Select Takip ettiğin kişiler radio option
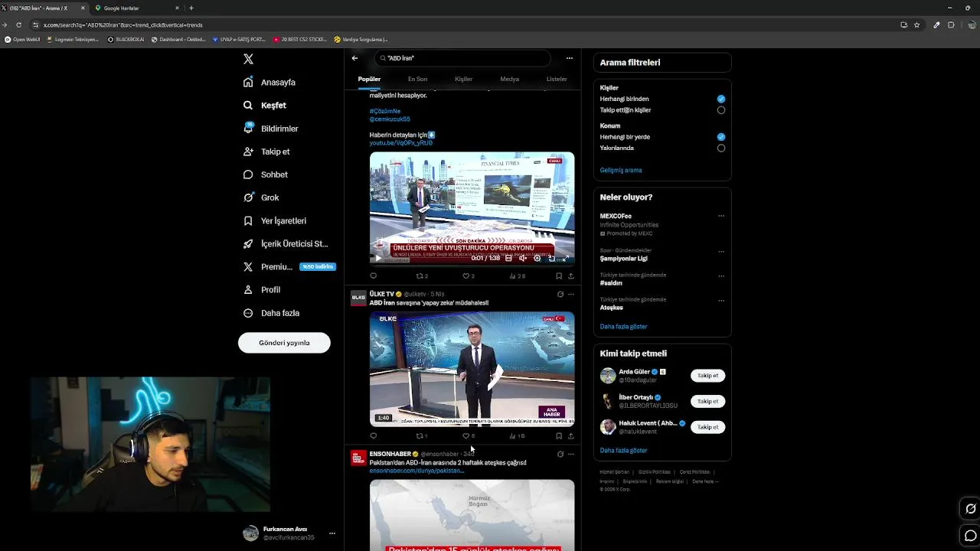Viewport: 980px width, 551px height. (x=720, y=110)
